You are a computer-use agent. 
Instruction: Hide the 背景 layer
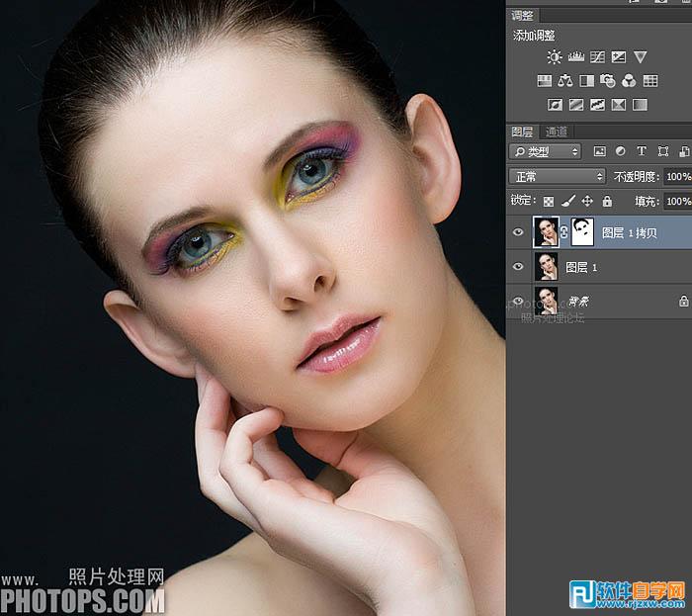point(518,301)
